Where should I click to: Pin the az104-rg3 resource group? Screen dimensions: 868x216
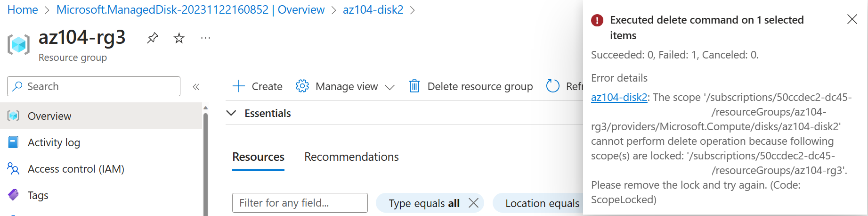click(152, 38)
